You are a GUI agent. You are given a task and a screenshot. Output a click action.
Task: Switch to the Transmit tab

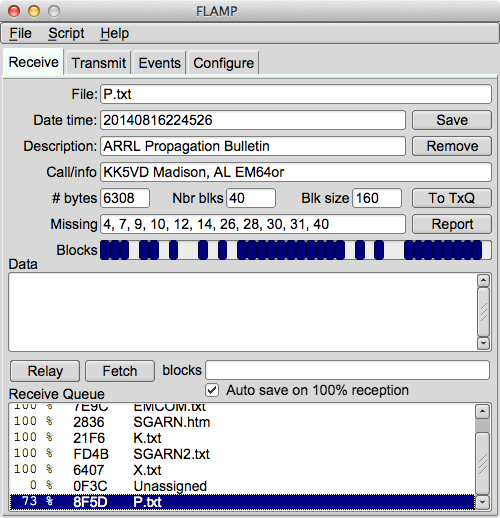coord(98,63)
